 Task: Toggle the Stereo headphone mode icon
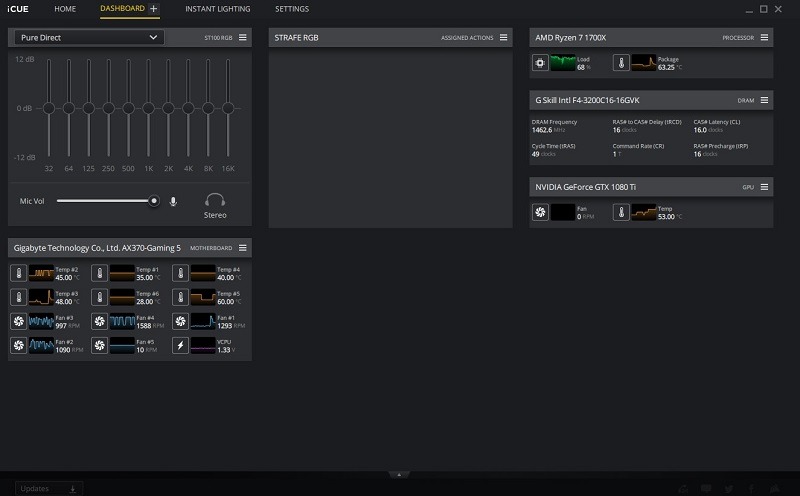(215, 200)
